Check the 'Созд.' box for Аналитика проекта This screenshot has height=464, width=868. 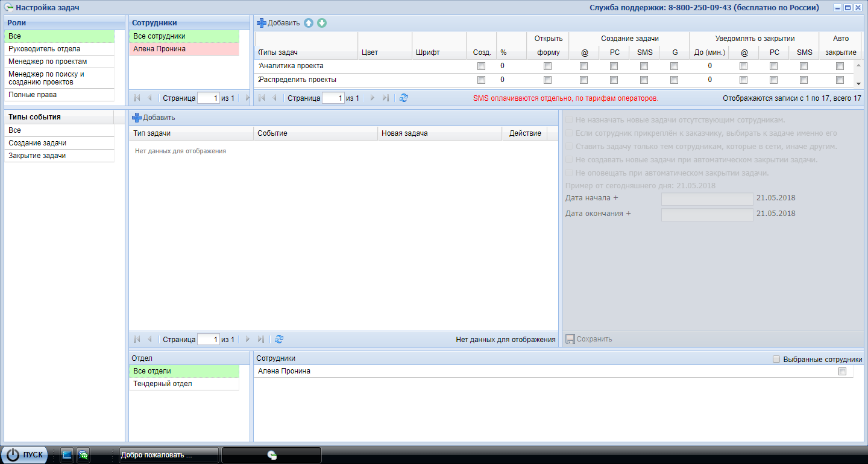(x=481, y=66)
